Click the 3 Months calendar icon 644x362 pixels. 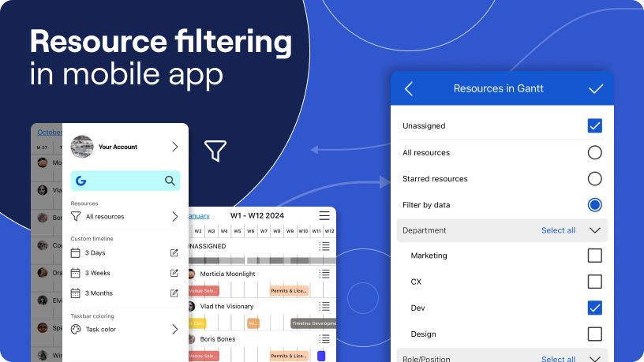click(75, 293)
